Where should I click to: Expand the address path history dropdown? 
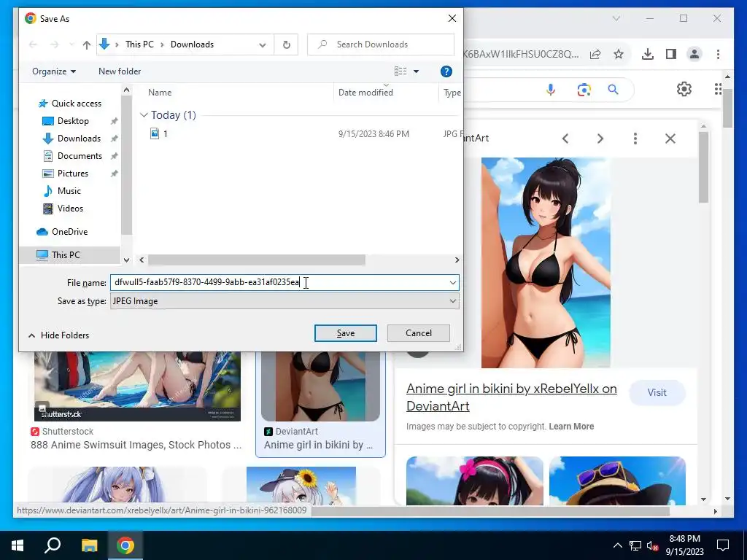pos(263,44)
